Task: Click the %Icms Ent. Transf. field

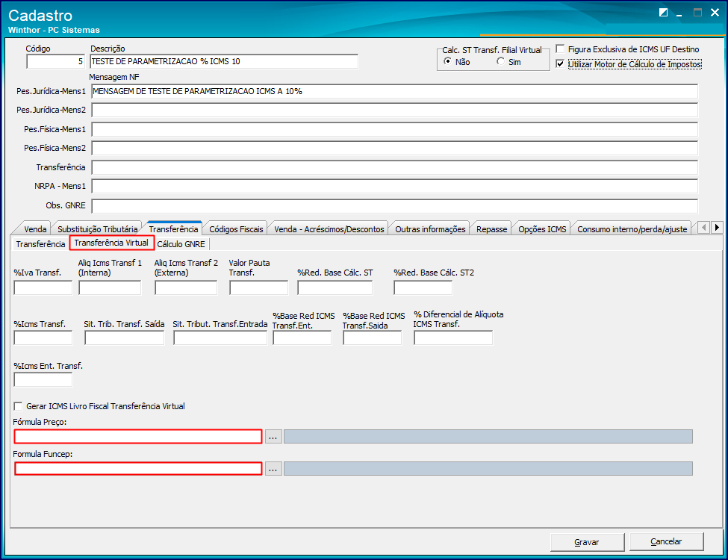Action: pos(43,379)
